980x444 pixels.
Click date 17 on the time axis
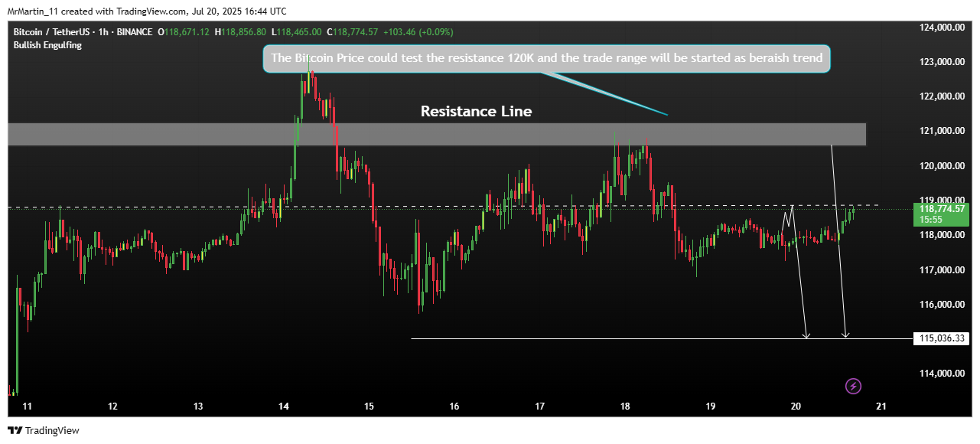click(x=539, y=406)
